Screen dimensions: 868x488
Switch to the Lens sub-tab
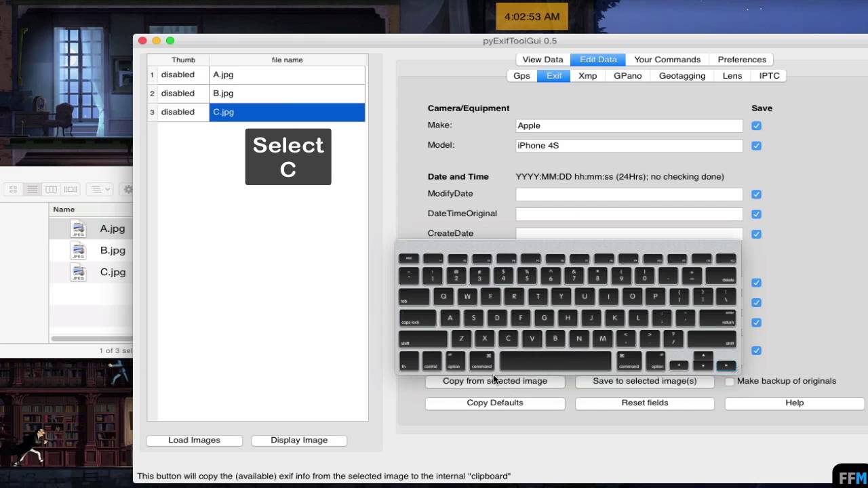(732, 76)
